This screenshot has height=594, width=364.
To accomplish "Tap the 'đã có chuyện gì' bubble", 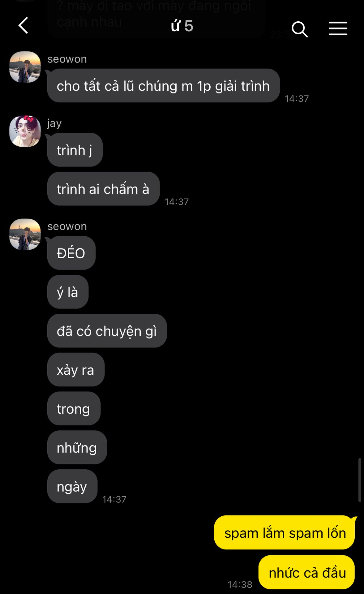I will (107, 331).
